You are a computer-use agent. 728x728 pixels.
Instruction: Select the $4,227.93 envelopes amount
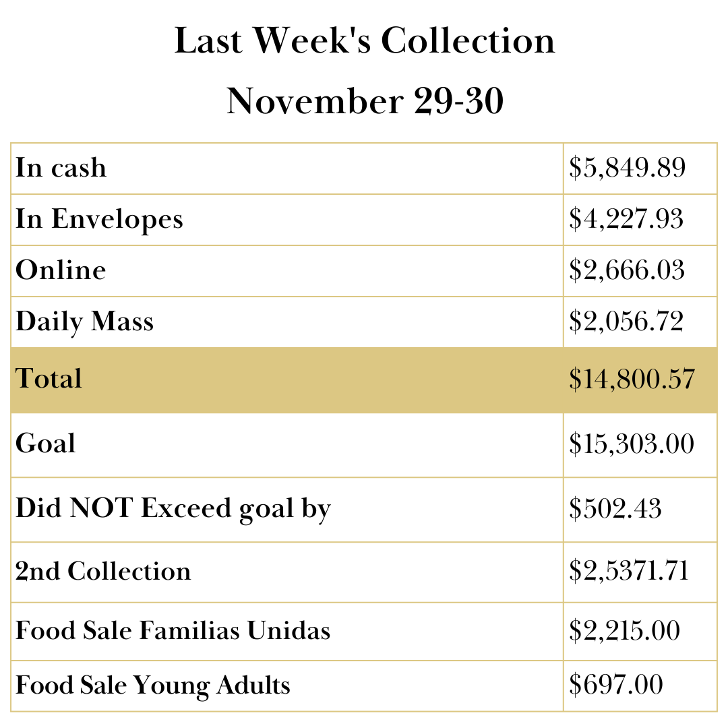click(x=626, y=219)
